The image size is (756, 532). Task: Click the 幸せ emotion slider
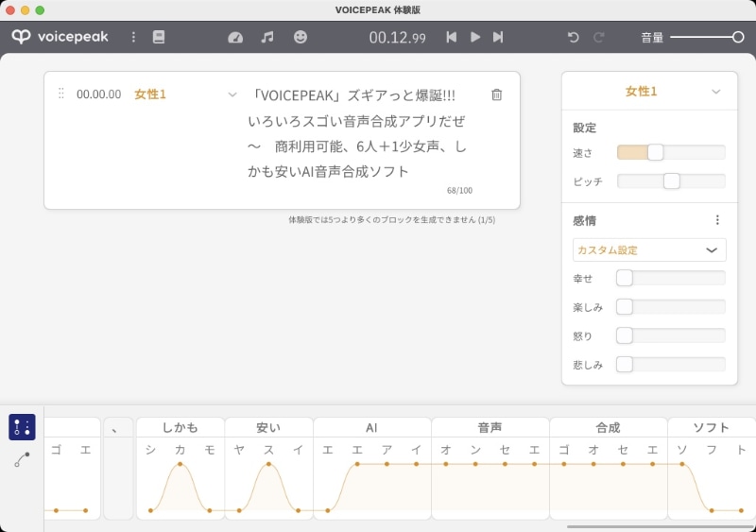pyautogui.click(x=671, y=278)
